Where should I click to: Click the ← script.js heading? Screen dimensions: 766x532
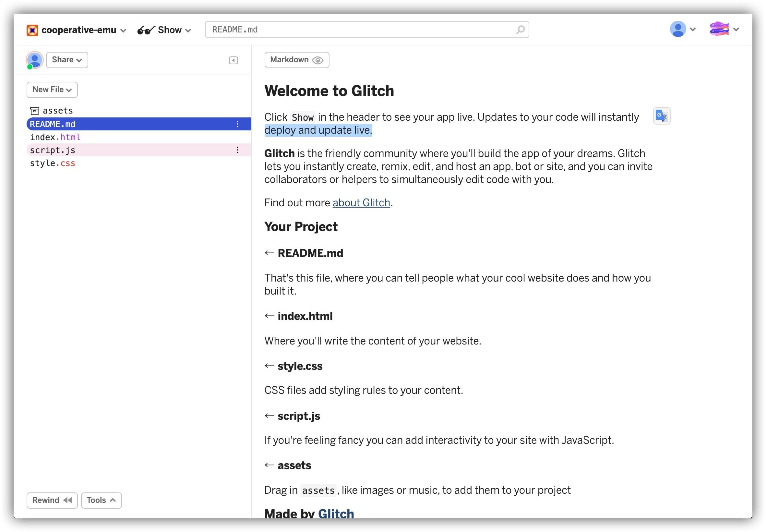pyautogui.click(x=292, y=416)
